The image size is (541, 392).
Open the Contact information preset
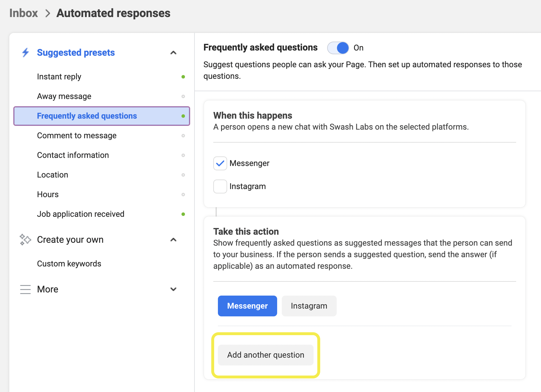(102, 155)
